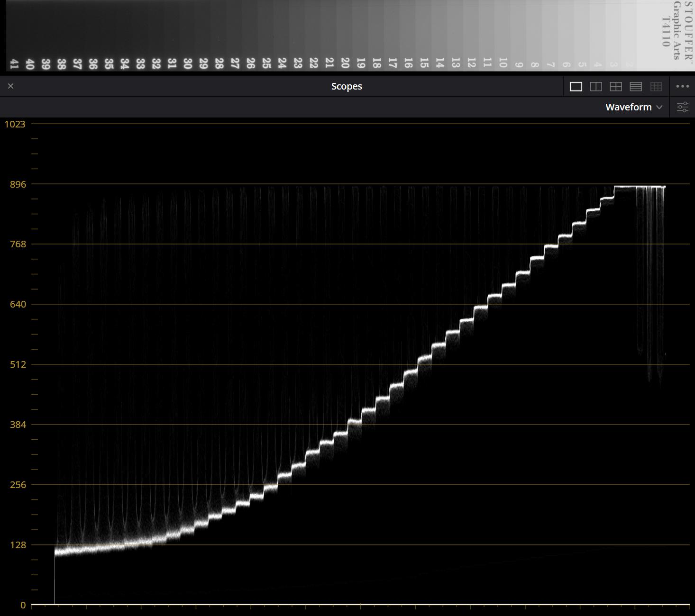Switch to the four-up quad scope layout
Screen dimensions: 695x616
pyautogui.click(x=615, y=86)
